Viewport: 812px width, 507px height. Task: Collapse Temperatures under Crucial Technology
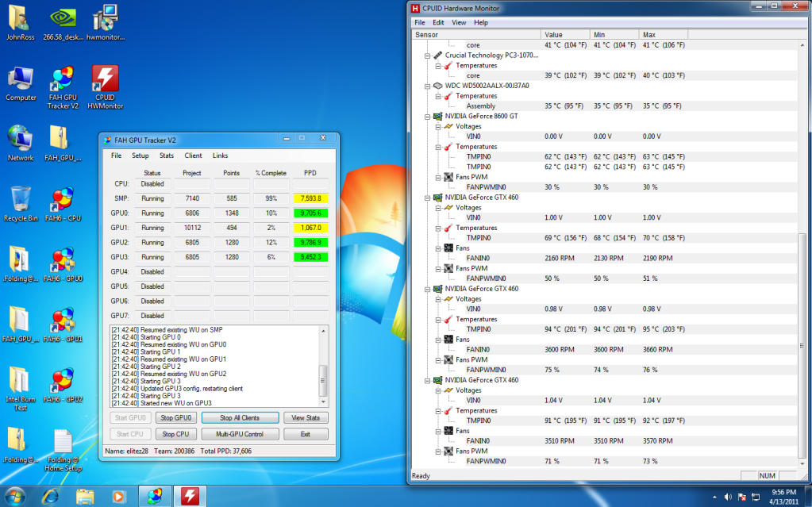pyautogui.click(x=437, y=66)
